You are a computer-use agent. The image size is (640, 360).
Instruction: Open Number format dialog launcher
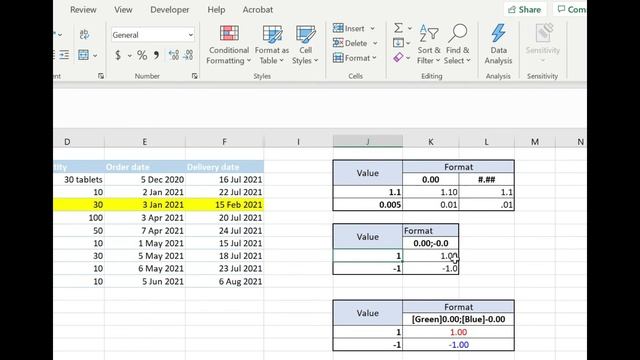point(195,76)
